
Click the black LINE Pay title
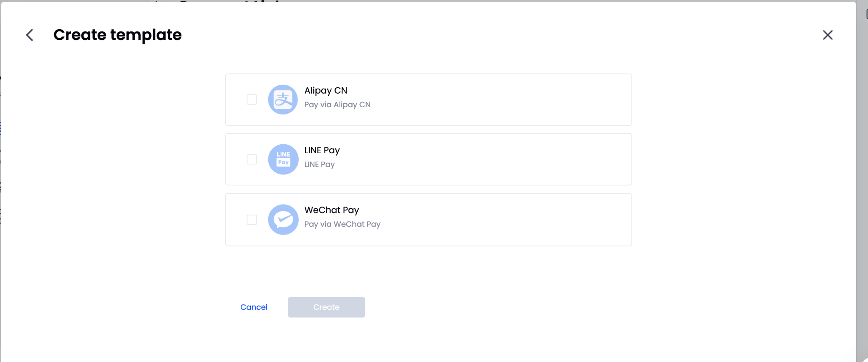322,150
